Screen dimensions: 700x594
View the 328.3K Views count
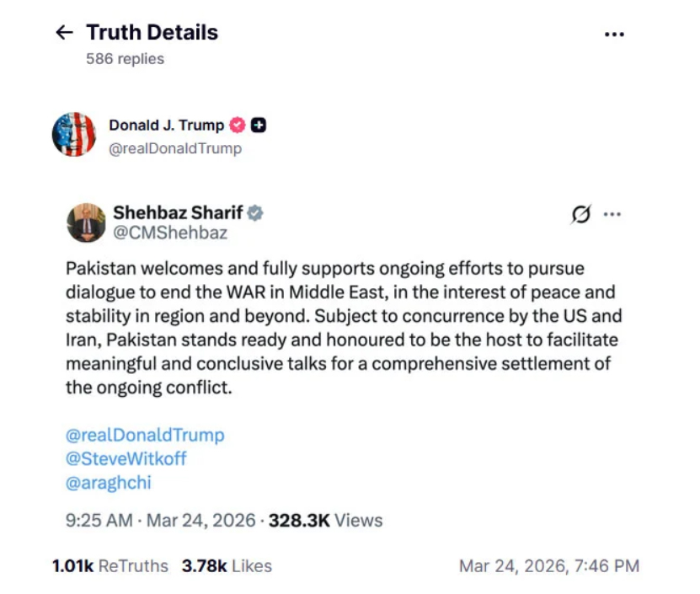[325, 521]
